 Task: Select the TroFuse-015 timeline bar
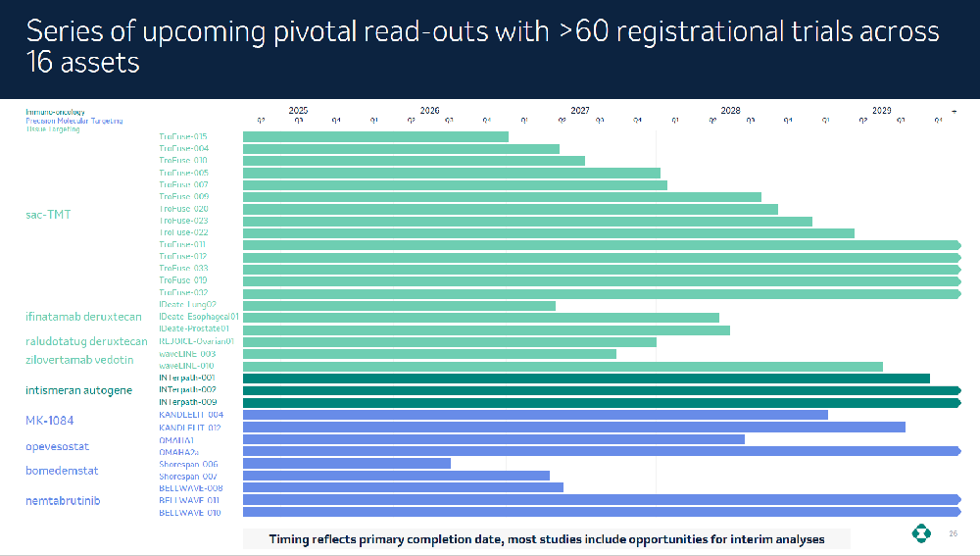pyautogui.click(x=374, y=136)
